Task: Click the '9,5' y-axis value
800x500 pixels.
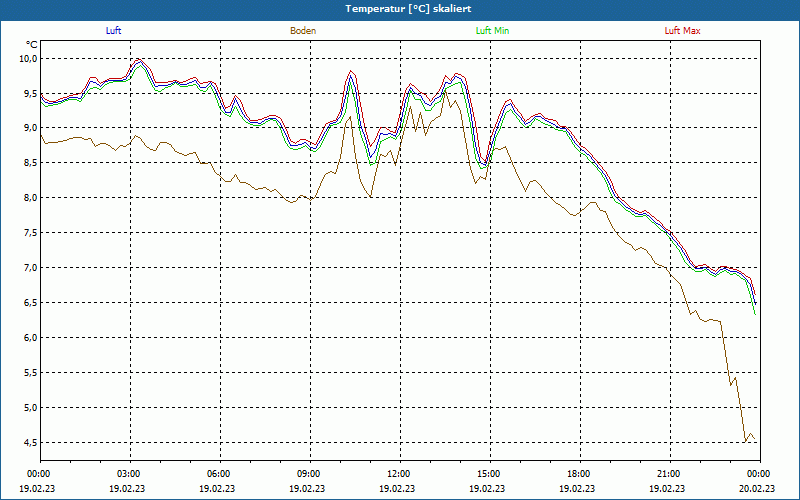Action: [31, 93]
